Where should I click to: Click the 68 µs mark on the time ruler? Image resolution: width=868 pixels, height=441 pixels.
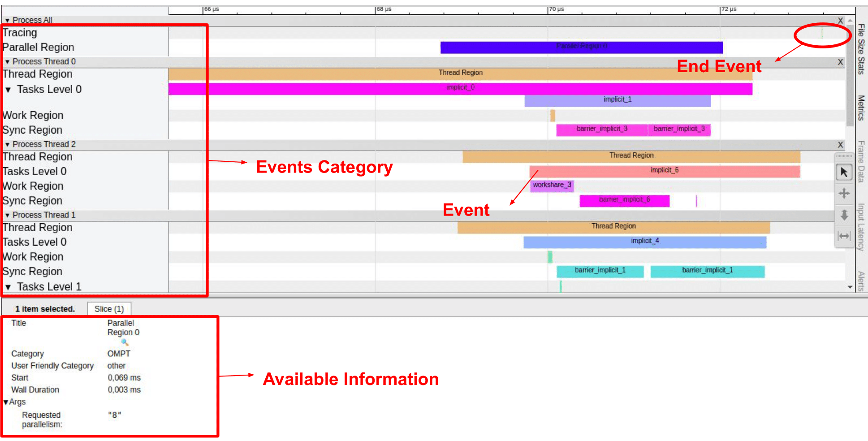[384, 9]
